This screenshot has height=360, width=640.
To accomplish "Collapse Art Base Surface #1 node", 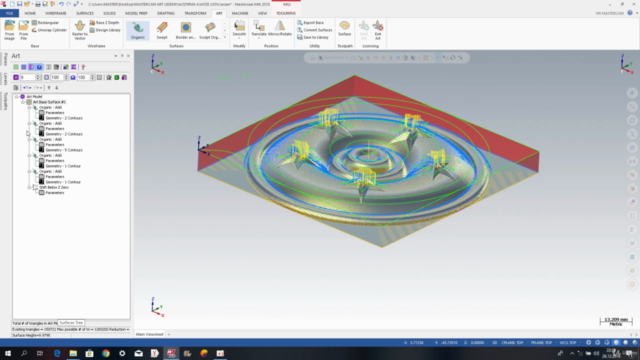I will pos(23,102).
